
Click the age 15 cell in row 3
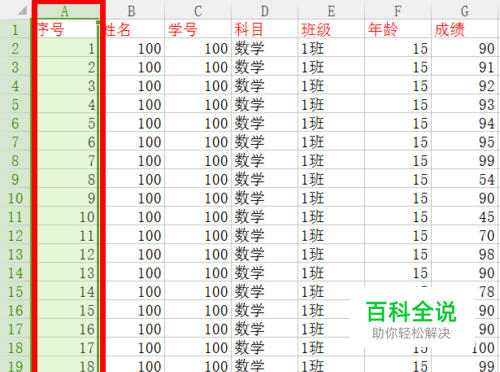(398, 67)
